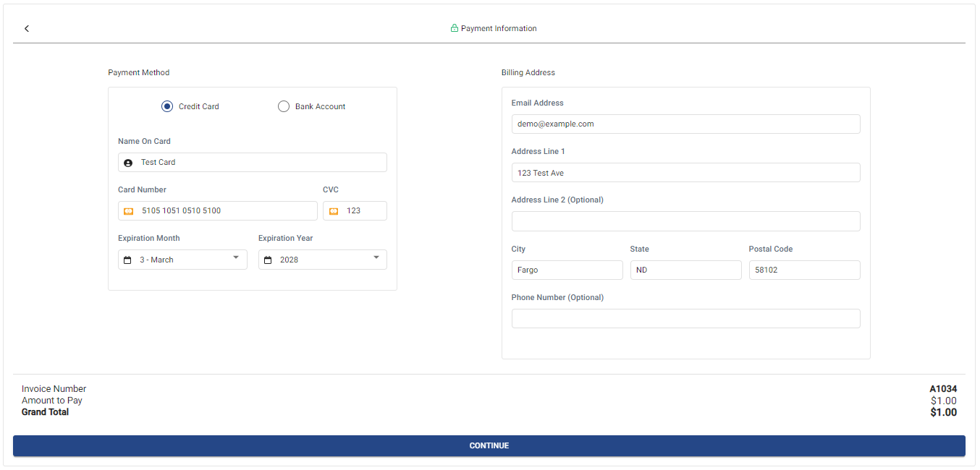Click the back arrow icon
Viewport: 980px width, 470px height.
[27, 29]
